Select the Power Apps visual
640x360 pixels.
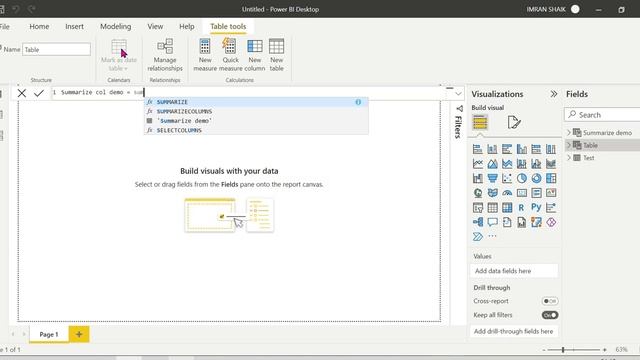click(551, 222)
